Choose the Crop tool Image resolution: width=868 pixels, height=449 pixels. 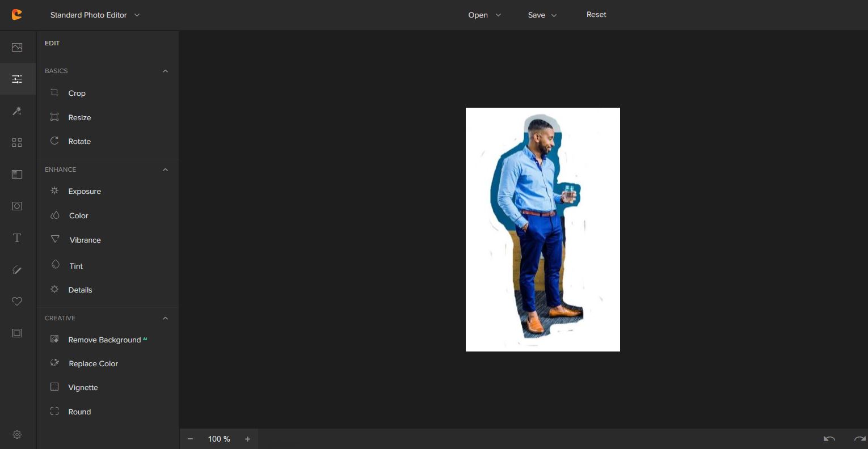pos(77,93)
